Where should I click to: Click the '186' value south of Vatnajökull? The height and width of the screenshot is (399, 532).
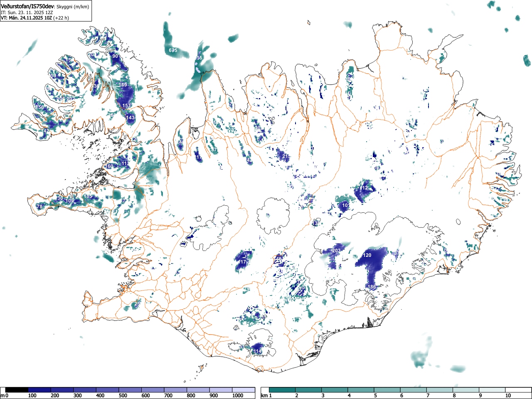(x=372, y=287)
